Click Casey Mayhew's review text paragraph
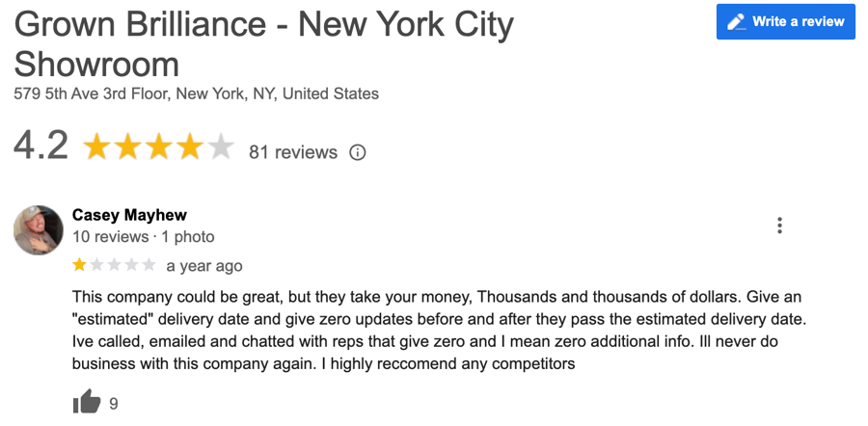Viewport: 868px width, 426px height. (x=437, y=331)
